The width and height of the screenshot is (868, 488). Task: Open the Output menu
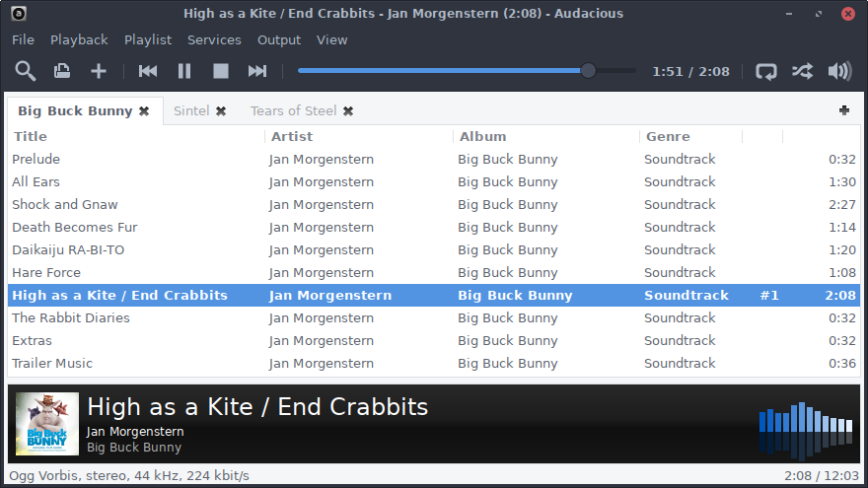pos(279,39)
